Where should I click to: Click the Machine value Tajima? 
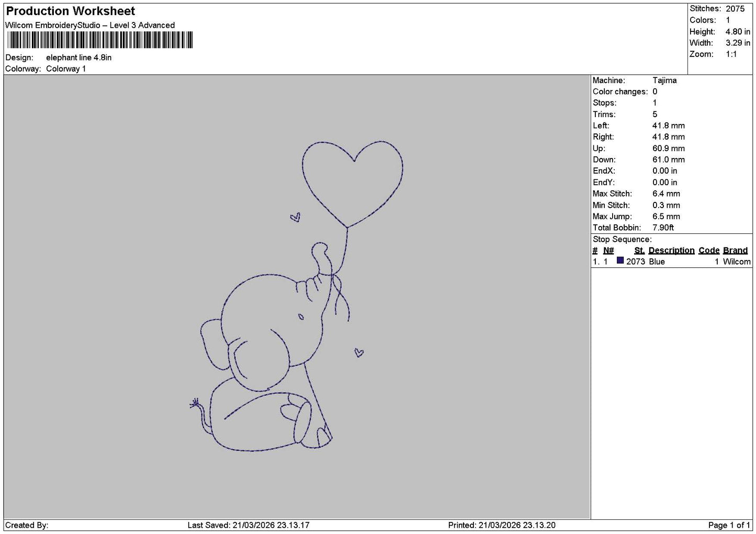click(x=664, y=80)
